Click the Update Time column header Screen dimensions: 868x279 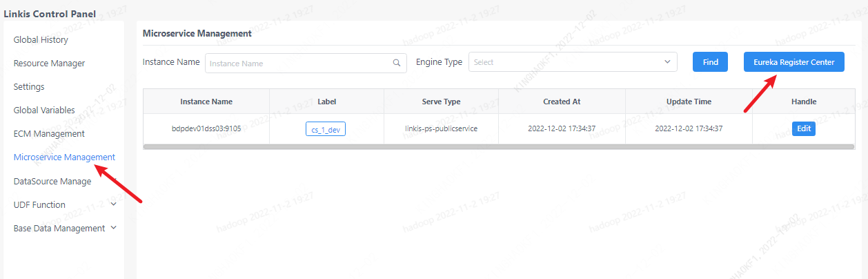688,102
